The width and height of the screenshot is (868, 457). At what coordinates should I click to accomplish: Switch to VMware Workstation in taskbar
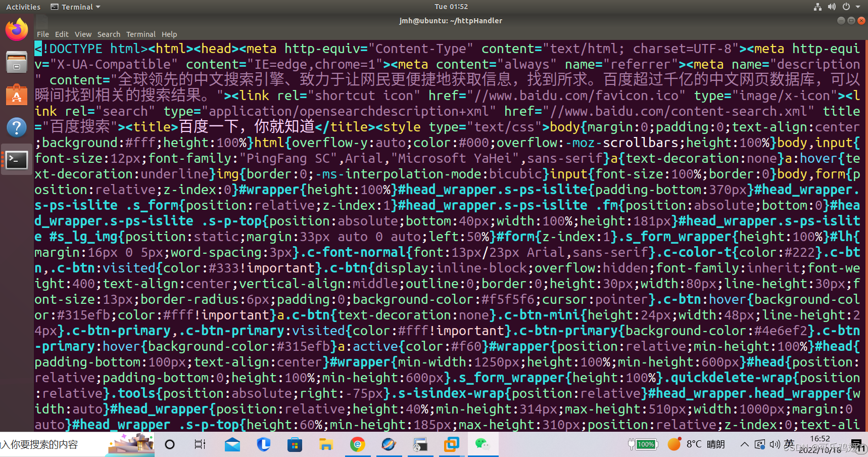451,444
